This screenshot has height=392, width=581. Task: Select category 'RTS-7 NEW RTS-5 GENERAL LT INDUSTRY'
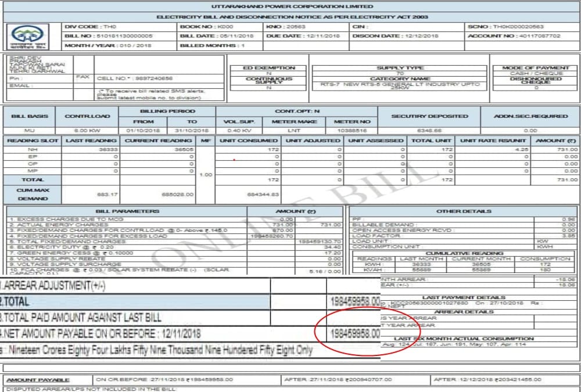400,86
